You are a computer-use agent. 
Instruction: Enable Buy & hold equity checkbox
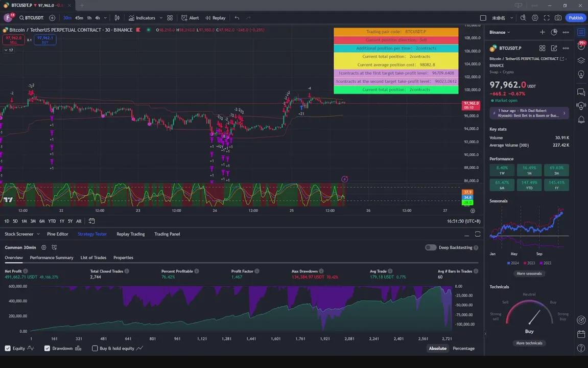tap(95, 349)
